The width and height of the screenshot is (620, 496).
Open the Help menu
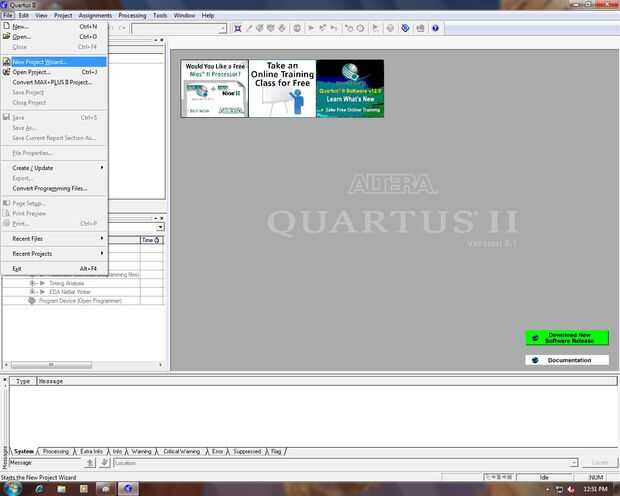click(208, 15)
